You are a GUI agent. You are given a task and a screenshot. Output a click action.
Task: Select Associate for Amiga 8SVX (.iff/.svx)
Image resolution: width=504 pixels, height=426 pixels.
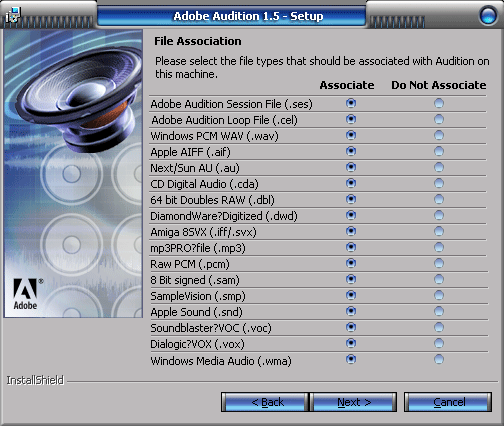(351, 231)
